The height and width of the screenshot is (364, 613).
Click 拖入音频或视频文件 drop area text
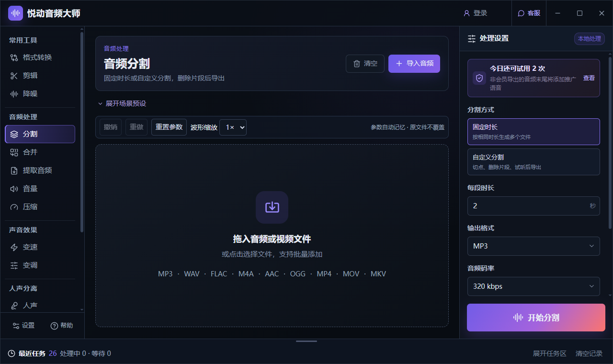click(x=272, y=239)
